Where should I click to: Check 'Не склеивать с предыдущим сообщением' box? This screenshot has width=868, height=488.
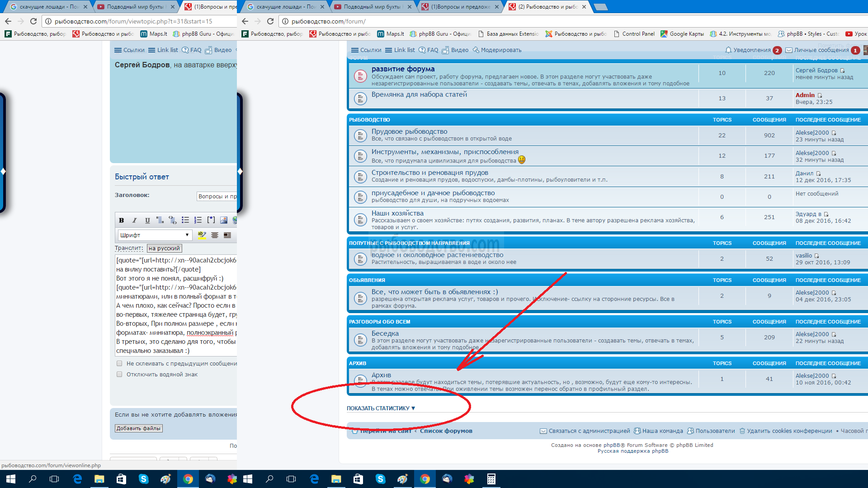(119, 363)
